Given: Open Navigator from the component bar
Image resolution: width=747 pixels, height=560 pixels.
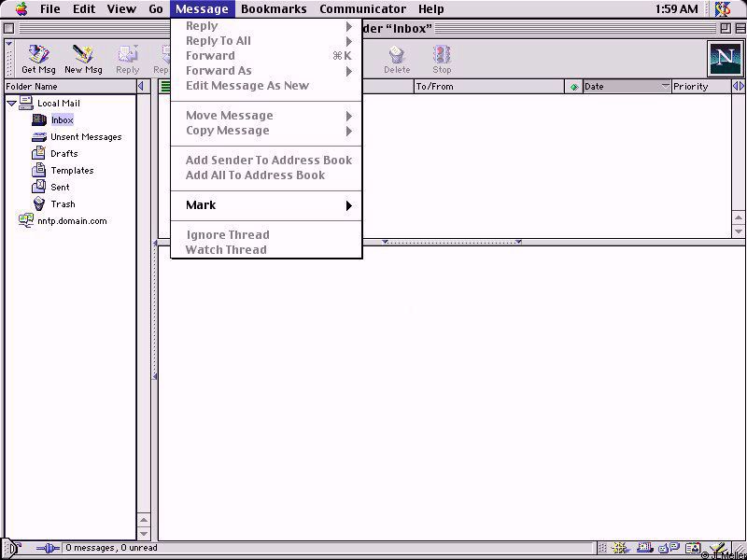Looking at the screenshot, I should (x=619, y=548).
